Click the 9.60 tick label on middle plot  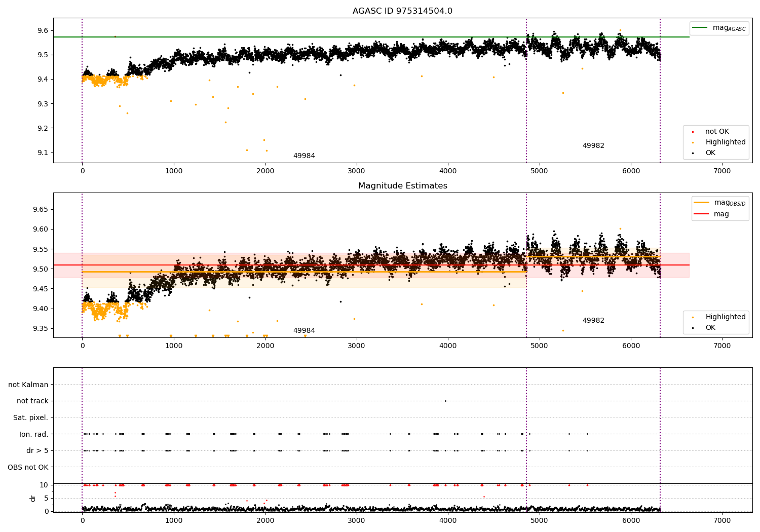click(41, 230)
